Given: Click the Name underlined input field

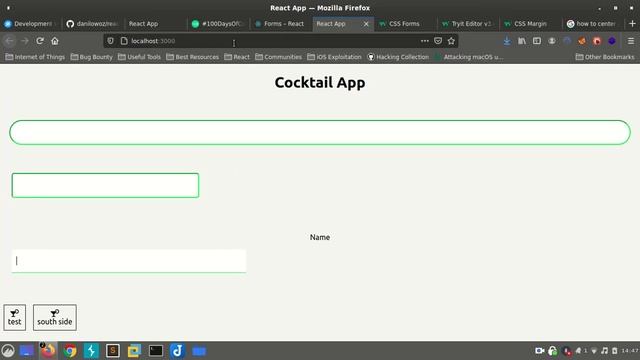Looking at the screenshot, I should [129, 261].
